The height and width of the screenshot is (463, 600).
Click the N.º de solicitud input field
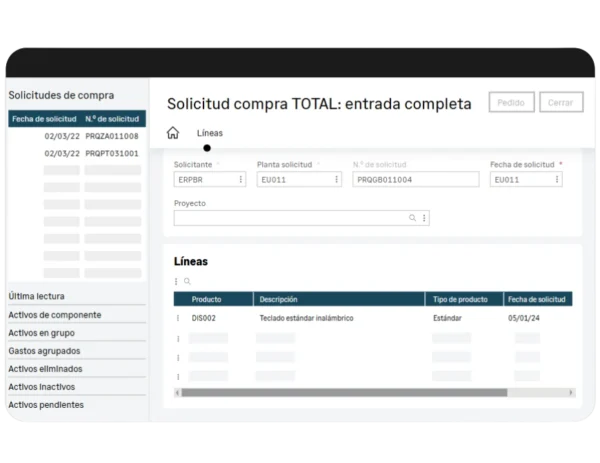(x=416, y=180)
